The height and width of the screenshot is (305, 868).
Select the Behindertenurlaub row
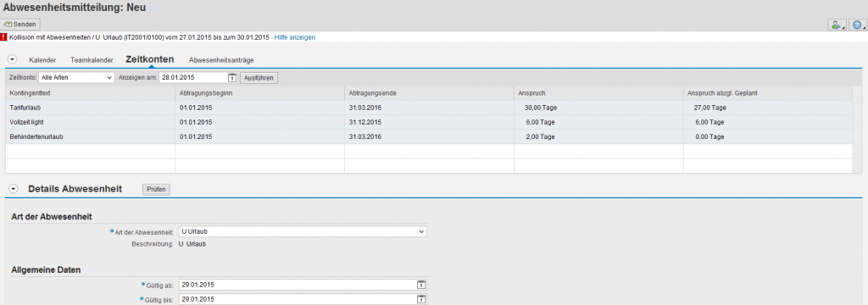(429, 136)
